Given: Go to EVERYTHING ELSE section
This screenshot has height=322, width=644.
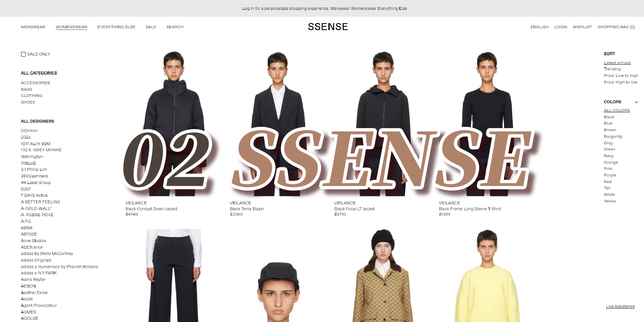Looking at the screenshot, I should point(116,27).
